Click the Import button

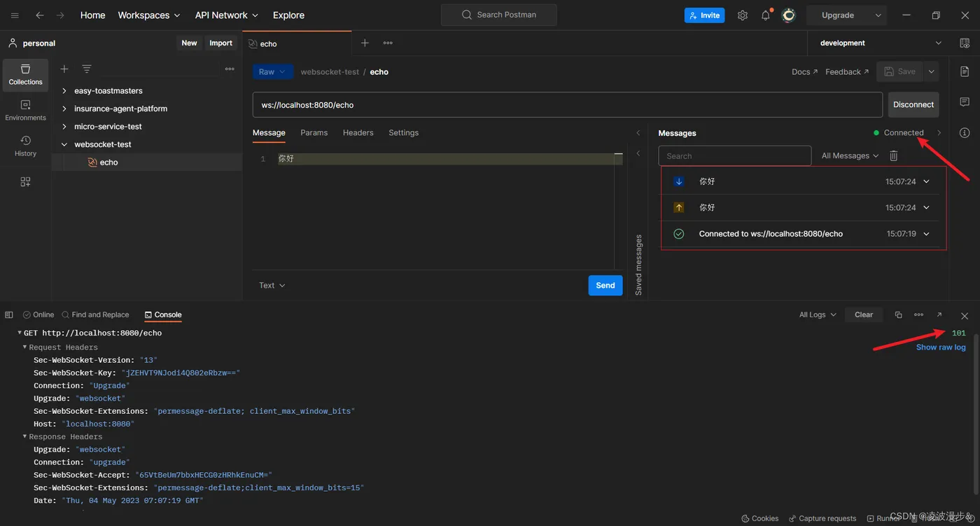click(220, 43)
